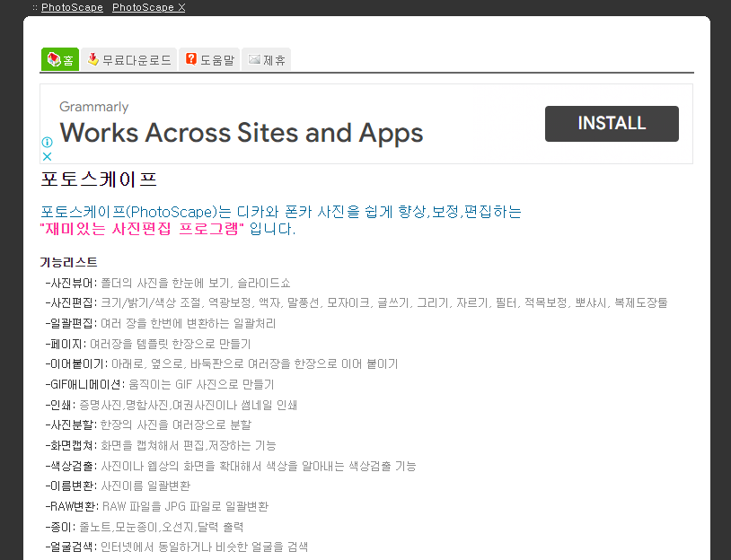731x560 pixels.
Task: Open the PhotoScape X link
Action: coord(149,7)
